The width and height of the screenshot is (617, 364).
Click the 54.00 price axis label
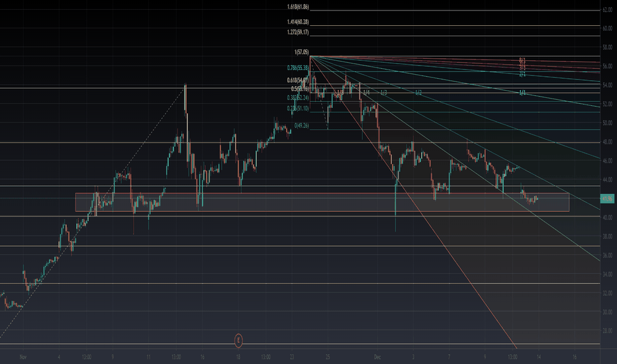point(607,85)
